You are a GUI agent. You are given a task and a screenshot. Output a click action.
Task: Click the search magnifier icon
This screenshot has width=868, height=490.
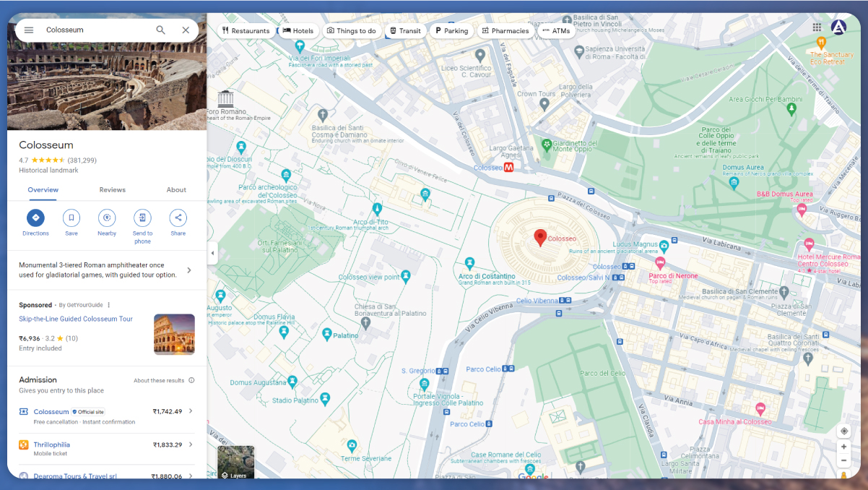(160, 30)
